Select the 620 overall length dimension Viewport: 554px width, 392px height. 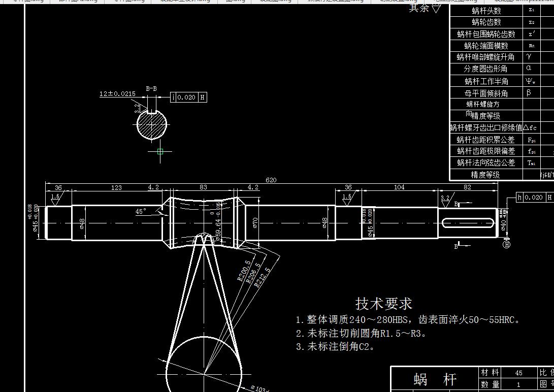coord(271,180)
